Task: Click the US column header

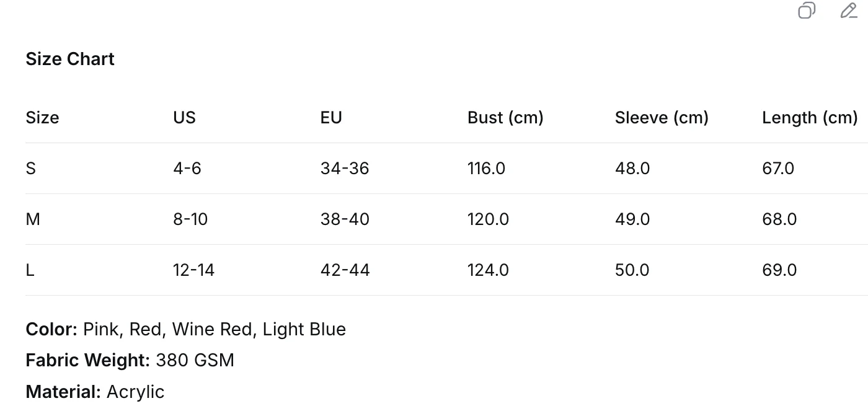Action: point(184,118)
